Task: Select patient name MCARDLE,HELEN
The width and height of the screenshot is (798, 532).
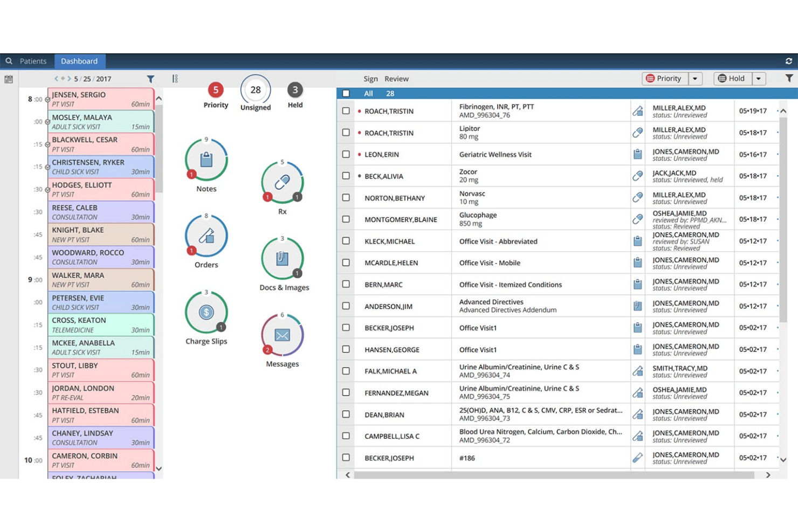Action: [x=391, y=263]
